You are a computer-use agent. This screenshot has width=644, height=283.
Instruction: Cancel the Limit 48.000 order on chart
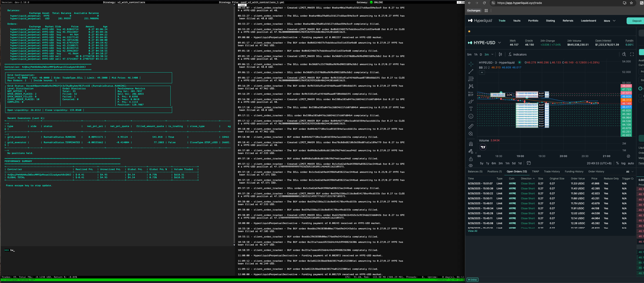(547, 94)
